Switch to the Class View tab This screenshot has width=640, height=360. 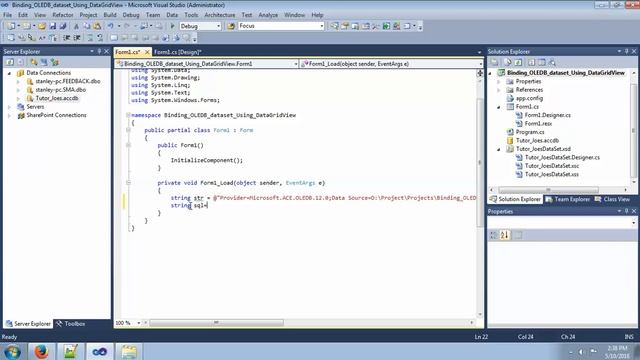click(612, 199)
